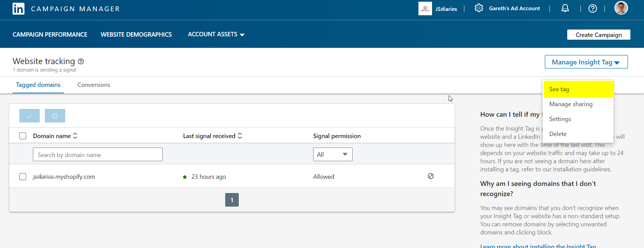This screenshot has width=644, height=248.
Task: Click the block icon in myshopify row
Action: [x=430, y=176]
